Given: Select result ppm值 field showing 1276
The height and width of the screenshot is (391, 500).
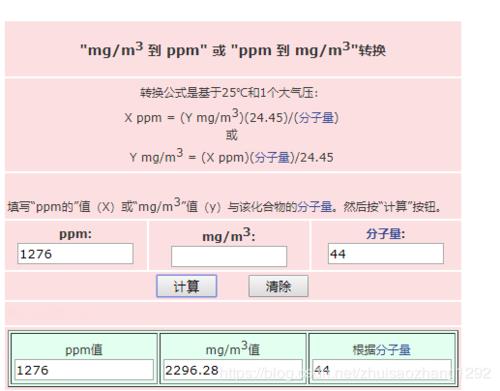Looking at the screenshot, I should (84, 370).
